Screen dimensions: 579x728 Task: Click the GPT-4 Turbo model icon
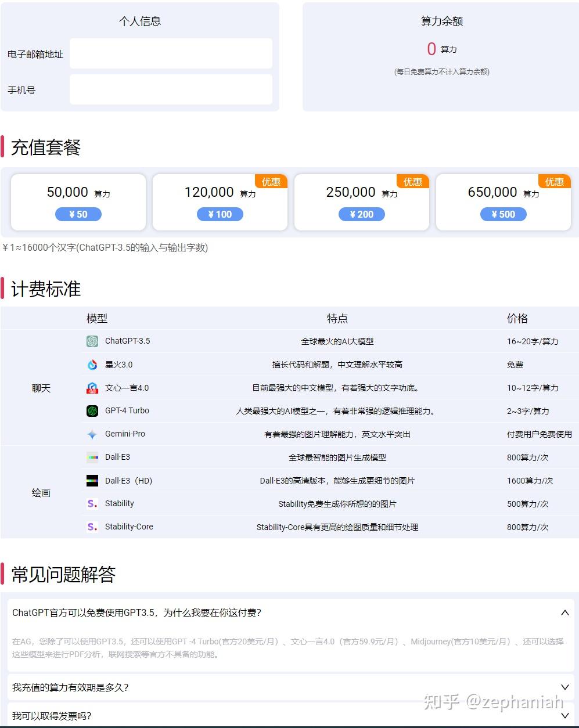92,411
